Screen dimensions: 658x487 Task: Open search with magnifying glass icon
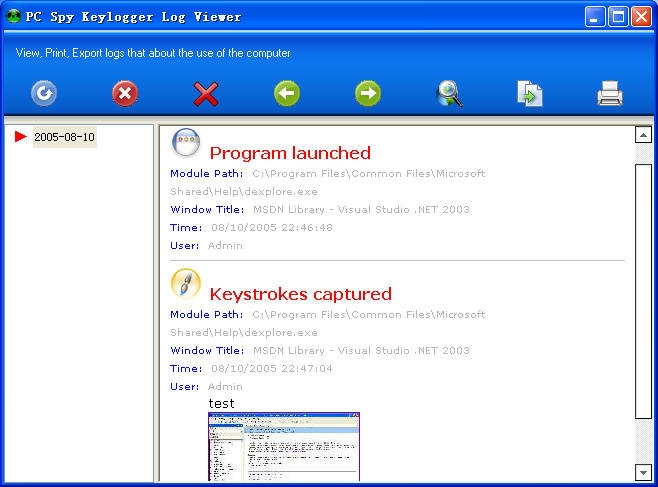click(x=449, y=94)
